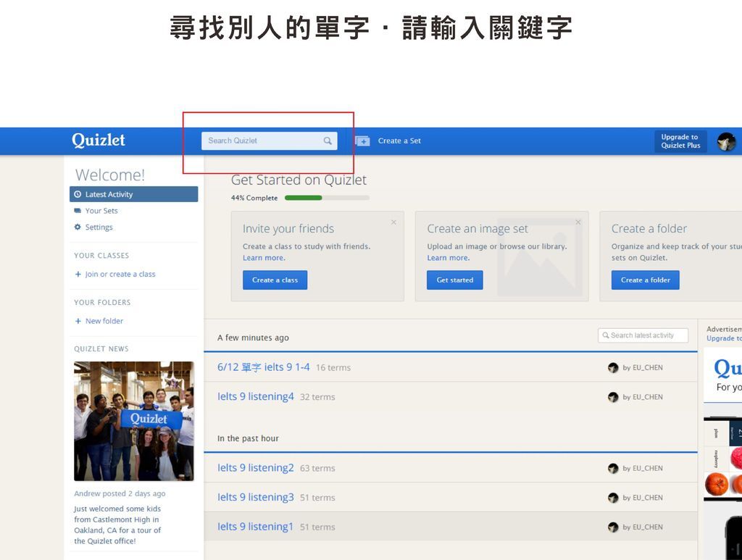
Task: Open Settings in sidebar
Action: [99, 227]
